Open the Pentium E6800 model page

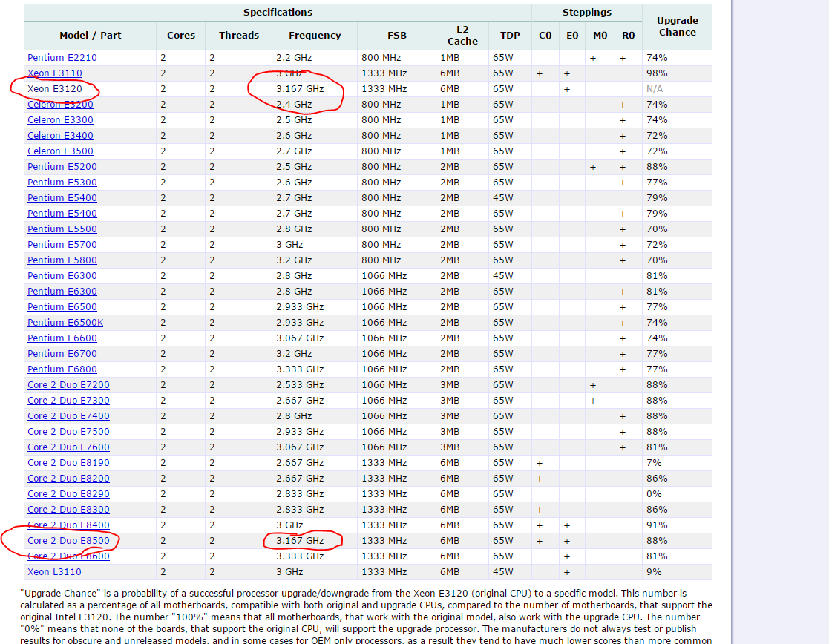[62, 369]
